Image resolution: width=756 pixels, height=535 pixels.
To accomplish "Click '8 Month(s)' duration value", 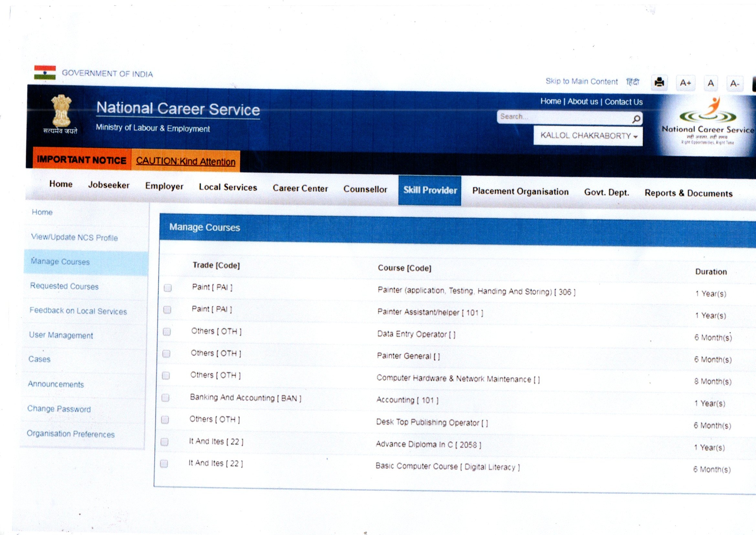I will pos(713,381).
